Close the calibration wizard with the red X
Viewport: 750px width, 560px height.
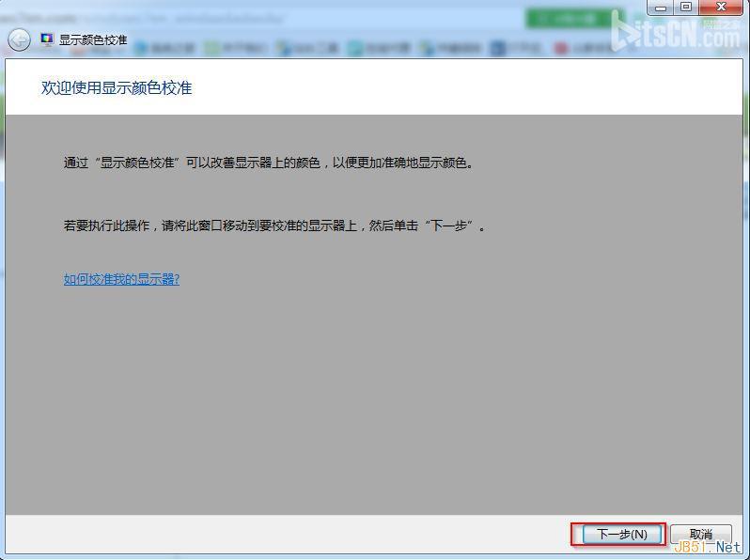tap(722, 8)
